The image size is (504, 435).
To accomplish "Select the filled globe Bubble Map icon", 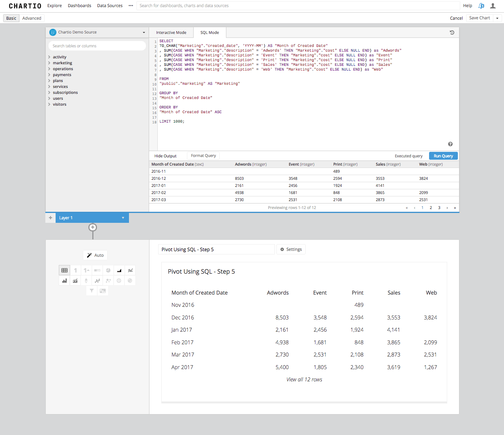I will (130, 281).
